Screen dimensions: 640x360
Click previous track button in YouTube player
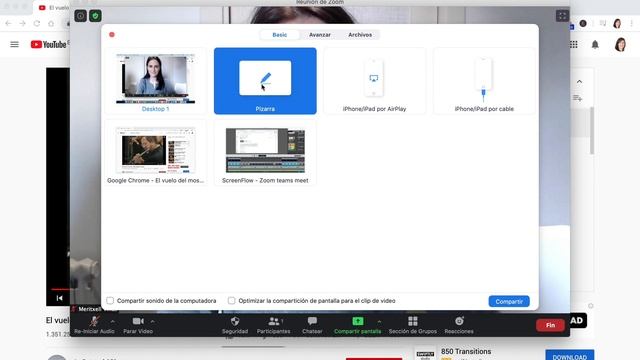[59, 298]
